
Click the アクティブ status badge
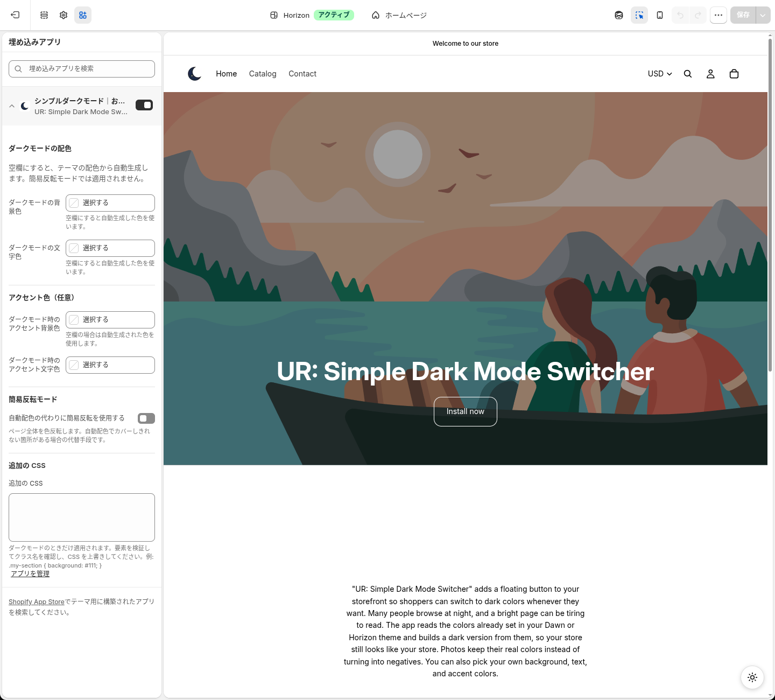334,15
